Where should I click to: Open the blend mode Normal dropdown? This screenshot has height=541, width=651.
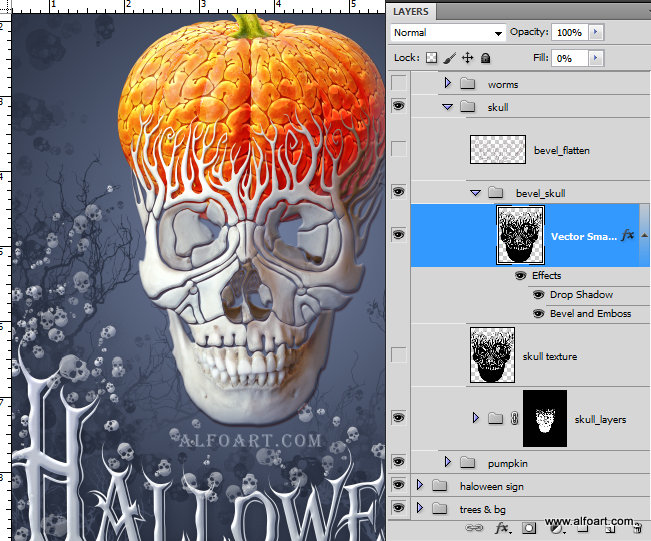pyautogui.click(x=447, y=33)
